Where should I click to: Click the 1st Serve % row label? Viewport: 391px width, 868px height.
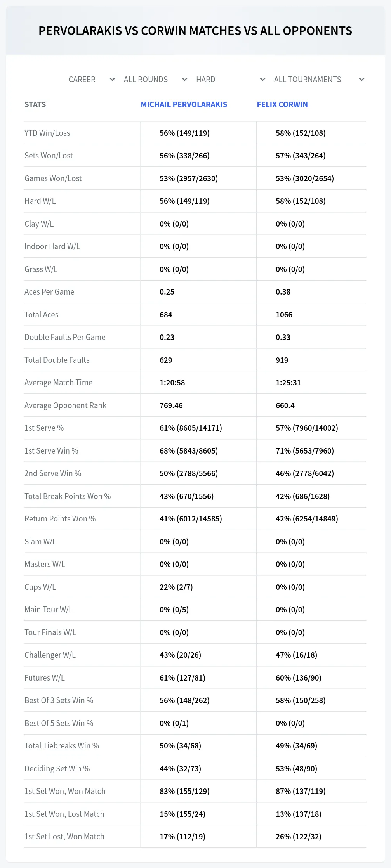[x=44, y=428]
